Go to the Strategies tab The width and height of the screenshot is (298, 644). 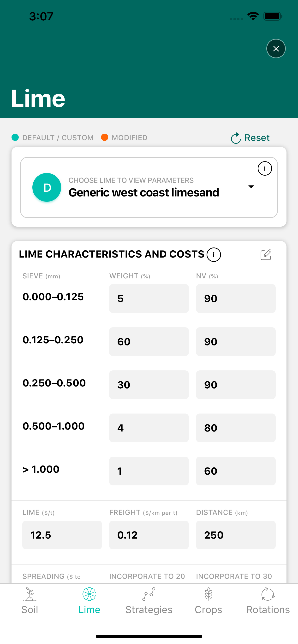pyautogui.click(x=149, y=601)
